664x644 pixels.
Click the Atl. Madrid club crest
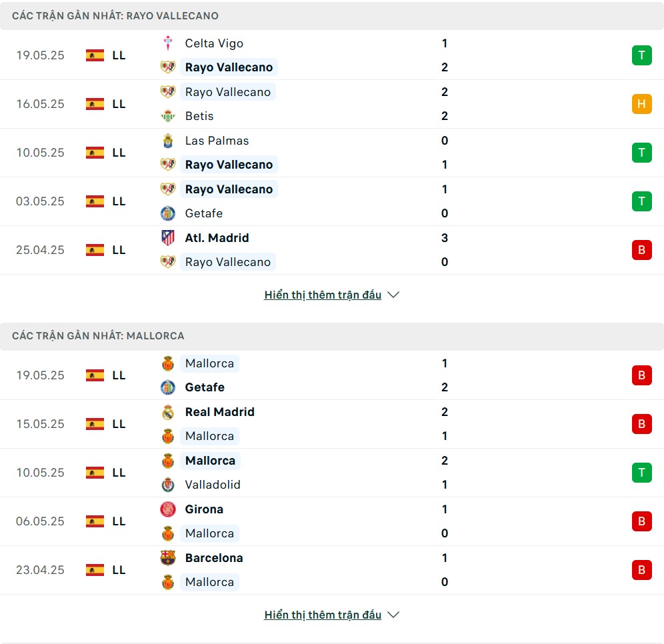click(168, 238)
